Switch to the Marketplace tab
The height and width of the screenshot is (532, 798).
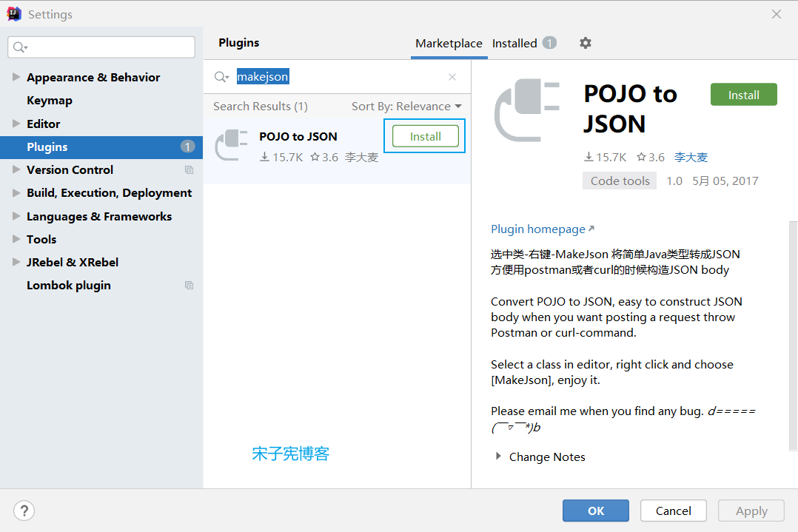tap(449, 43)
